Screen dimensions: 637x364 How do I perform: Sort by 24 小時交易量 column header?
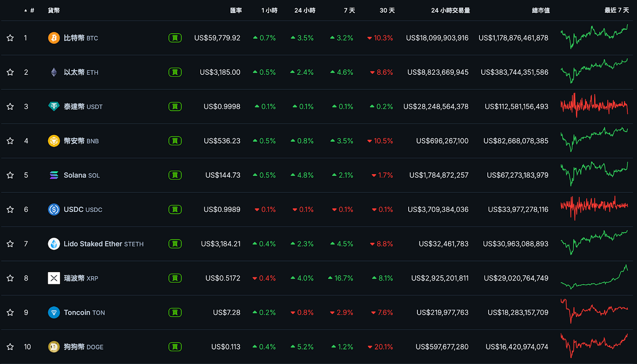click(x=451, y=10)
